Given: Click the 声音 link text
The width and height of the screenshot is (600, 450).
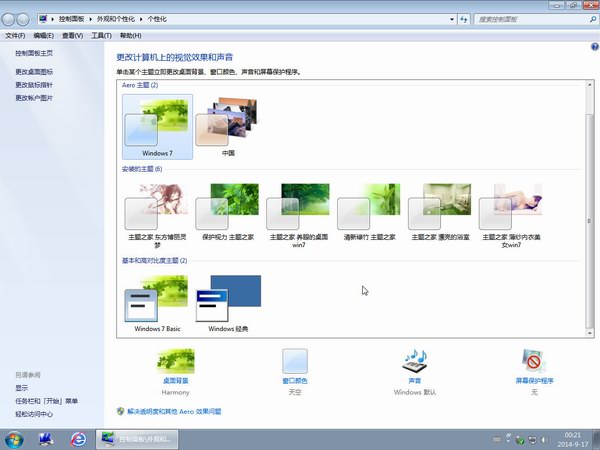Looking at the screenshot, I should 415,381.
